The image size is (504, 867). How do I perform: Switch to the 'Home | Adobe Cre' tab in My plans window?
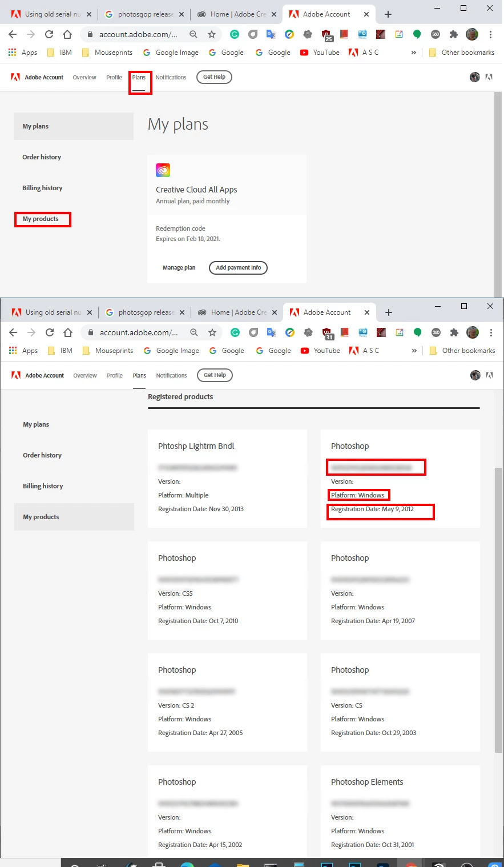coord(237,14)
